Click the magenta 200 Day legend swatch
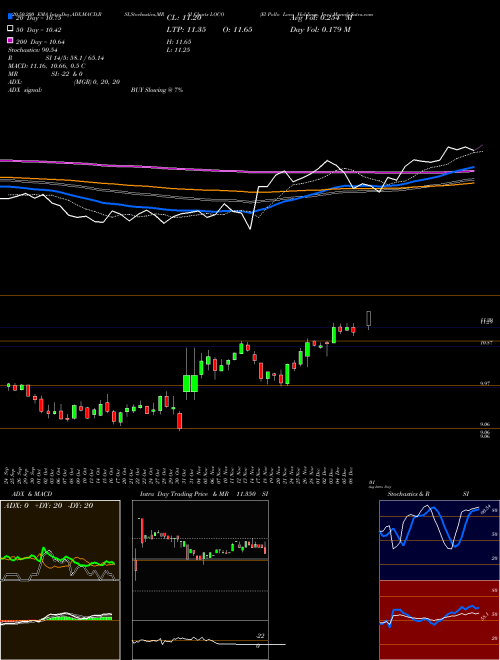500x660 pixels. click(x=11, y=40)
